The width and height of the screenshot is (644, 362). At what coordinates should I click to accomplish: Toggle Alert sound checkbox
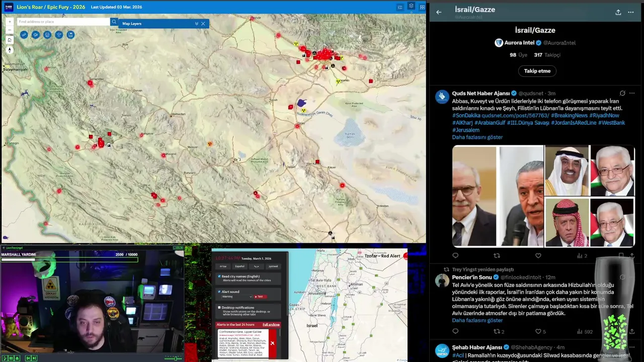click(219, 292)
